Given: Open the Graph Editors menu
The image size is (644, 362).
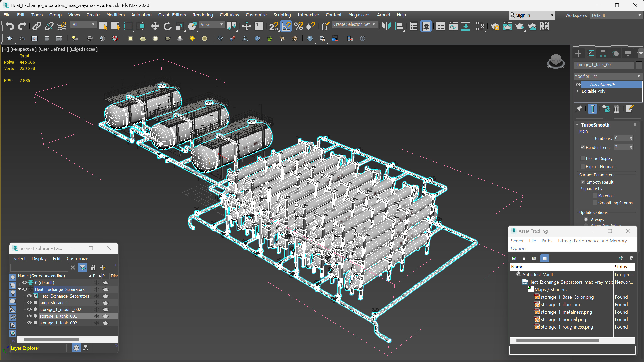Looking at the screenshot, I should (x=172, y=15).
